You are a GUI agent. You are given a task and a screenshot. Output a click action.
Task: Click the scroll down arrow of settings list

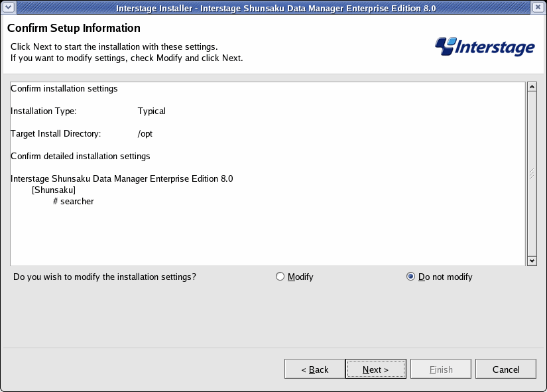pyautogui.click(x=532, y=261)
